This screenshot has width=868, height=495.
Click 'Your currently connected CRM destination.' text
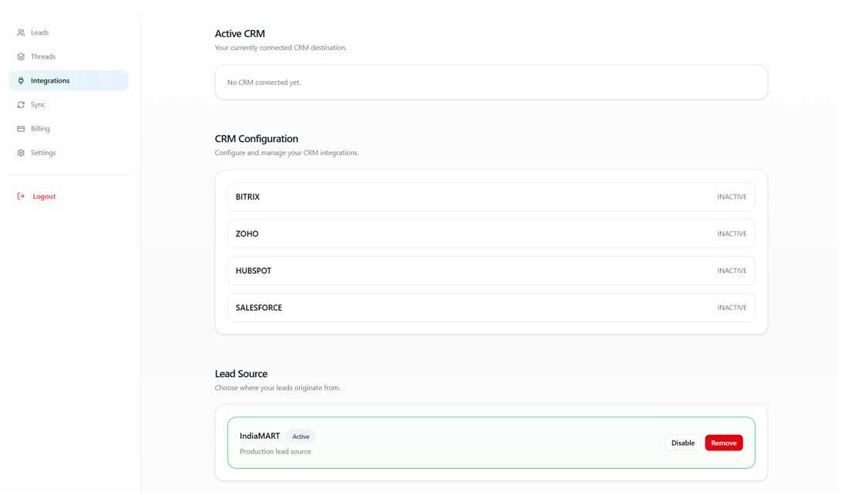pyautogui.click(x=281, y=48)
